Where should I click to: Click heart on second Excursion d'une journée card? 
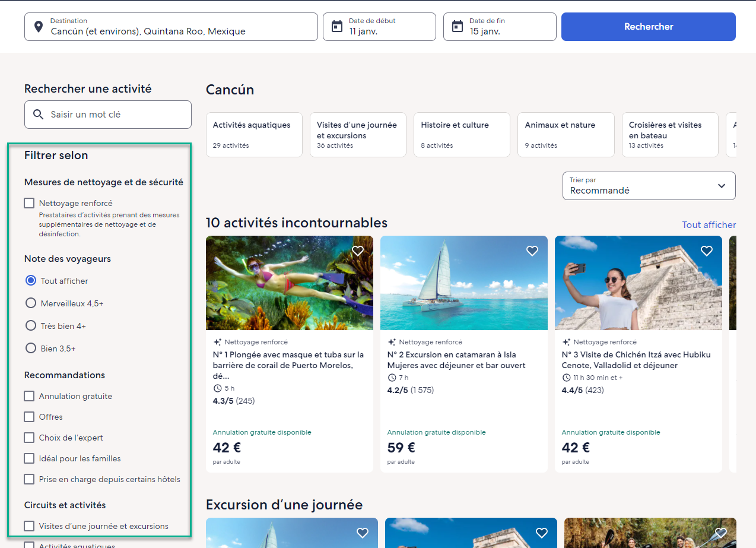pyautogui.click(x=542, y=533)
